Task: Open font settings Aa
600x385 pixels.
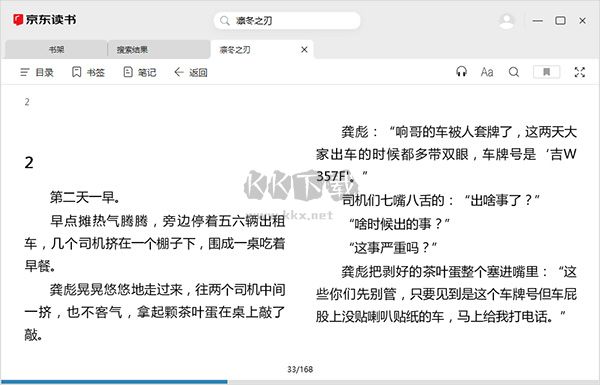Action: click(487, 72)
